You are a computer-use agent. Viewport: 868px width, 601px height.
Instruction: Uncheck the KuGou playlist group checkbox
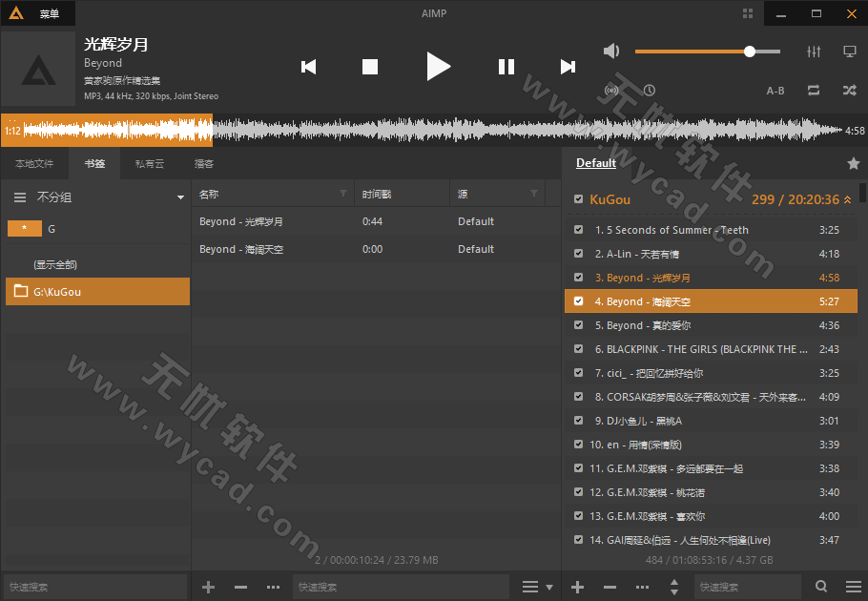point(578,200)
